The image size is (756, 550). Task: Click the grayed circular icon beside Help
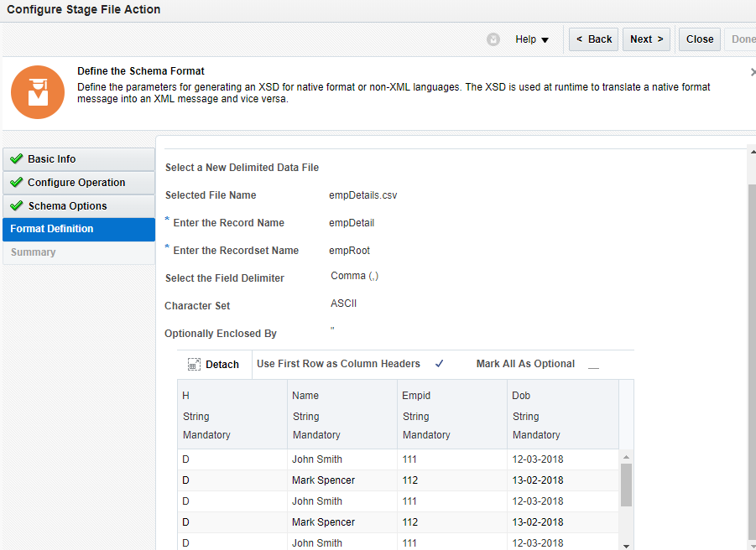tap(493, 39)
